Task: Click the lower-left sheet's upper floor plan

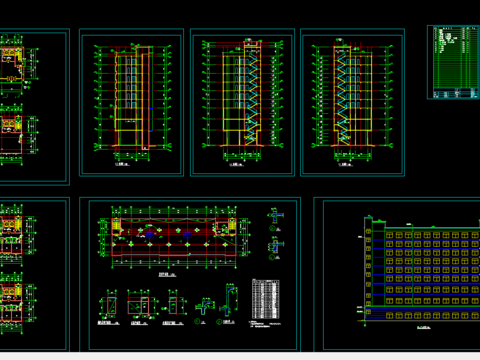Action: click(17, 234)
